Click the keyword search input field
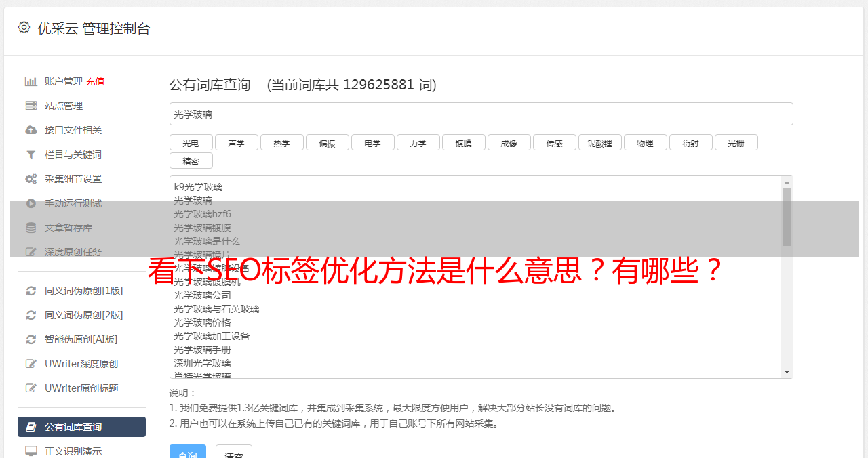The width and height of the screenshot is (868, 458). 481,114
